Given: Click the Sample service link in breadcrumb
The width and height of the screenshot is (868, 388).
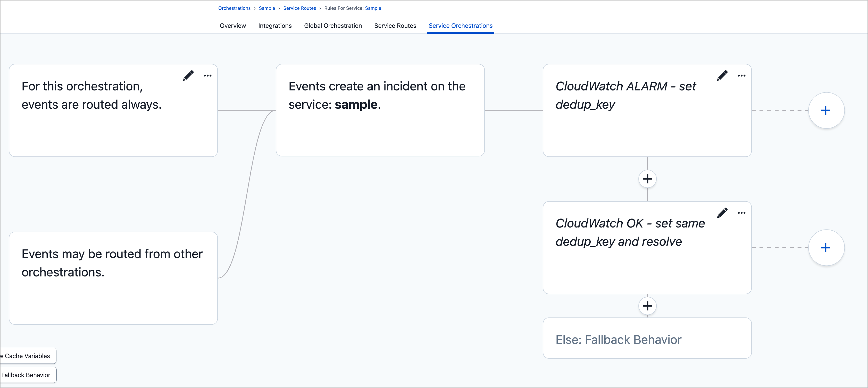Looking at the screenshot, I should pos(373,8).
